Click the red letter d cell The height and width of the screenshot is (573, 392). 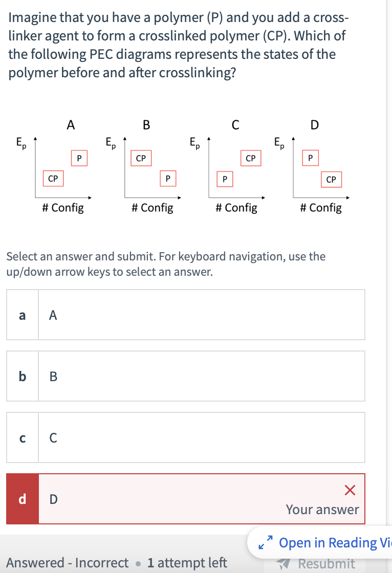(22, 499)
